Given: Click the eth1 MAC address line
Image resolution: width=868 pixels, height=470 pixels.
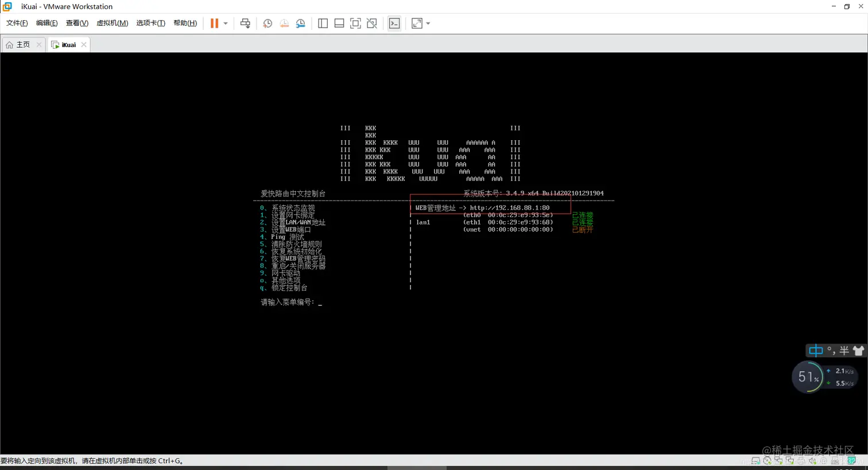Looking at the screenshot, I should coord(508,222).
